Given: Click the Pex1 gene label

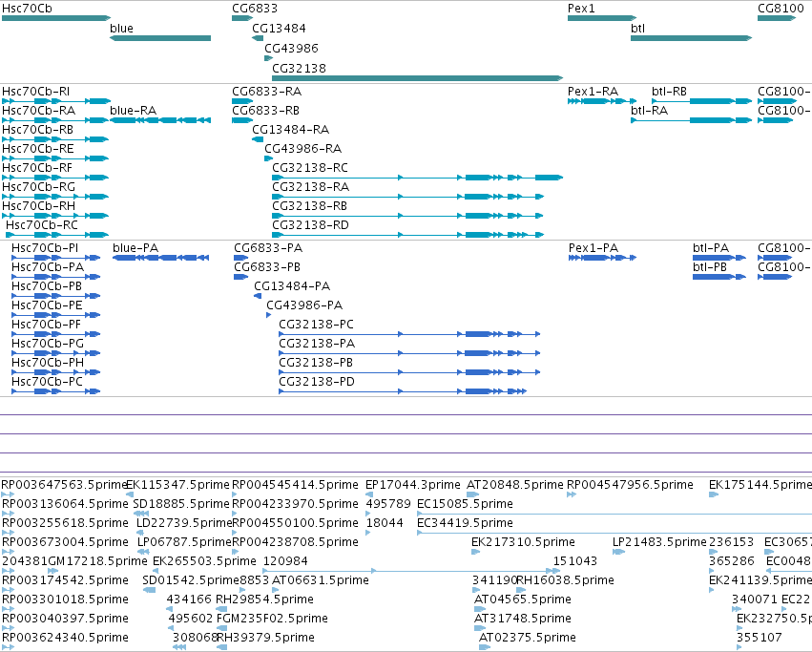Looking at the screenshot, I should click(x=581, y=9).
